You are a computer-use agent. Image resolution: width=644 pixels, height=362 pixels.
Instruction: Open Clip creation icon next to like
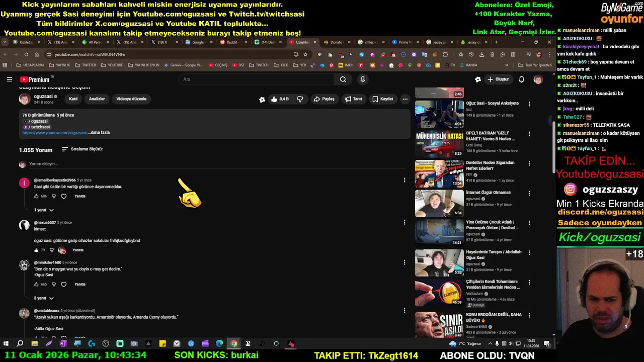click(262, 100)
